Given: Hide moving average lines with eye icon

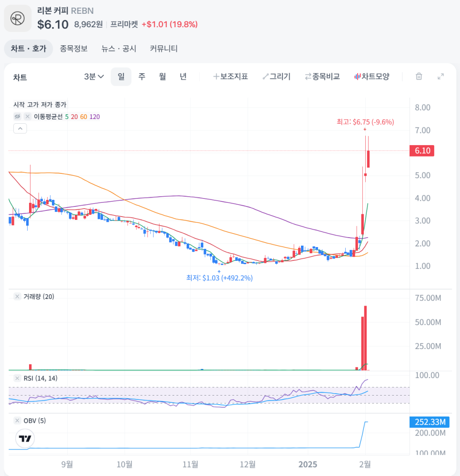Looking at the screenshot, I should (17, 117).
